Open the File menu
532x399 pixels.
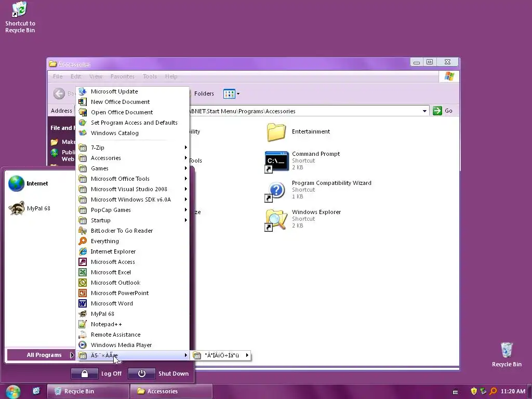coord(58,76)
